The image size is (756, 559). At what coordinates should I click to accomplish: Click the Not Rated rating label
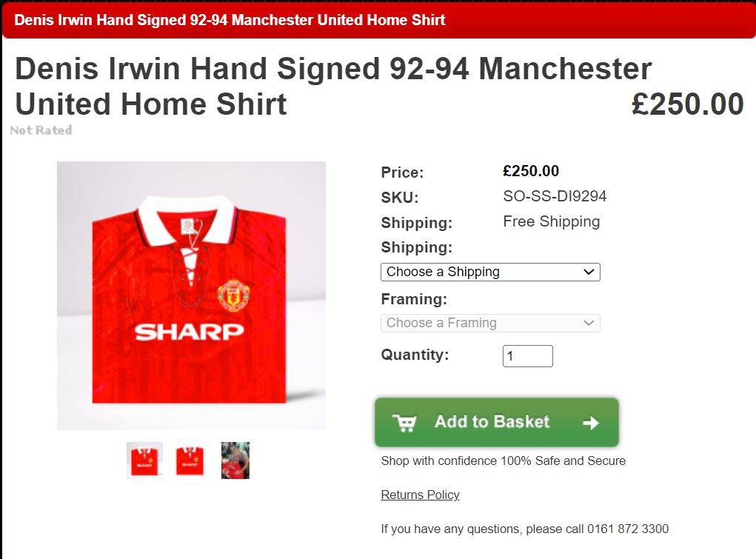click(41, 130)
